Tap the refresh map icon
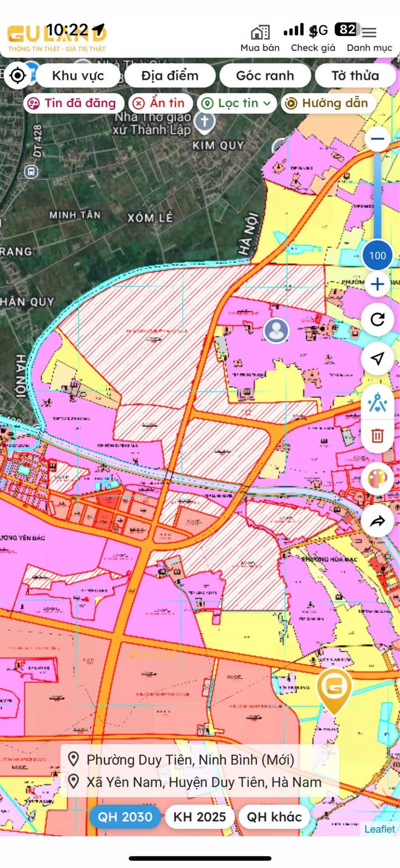 point(377,320)
